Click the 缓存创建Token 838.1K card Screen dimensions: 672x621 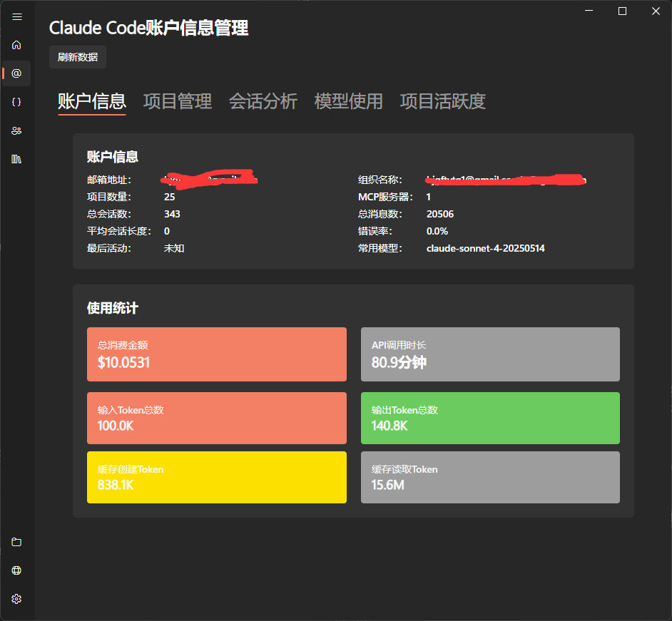(217, 477)
